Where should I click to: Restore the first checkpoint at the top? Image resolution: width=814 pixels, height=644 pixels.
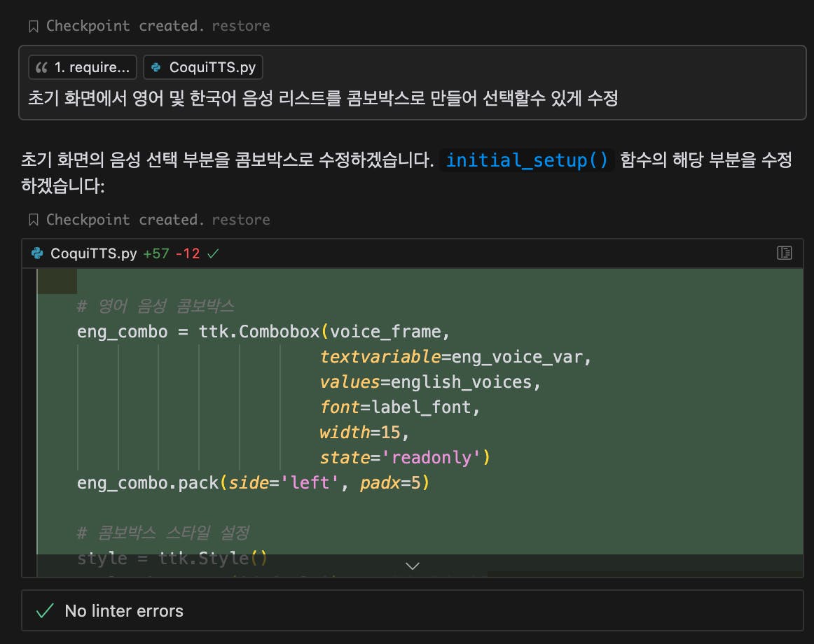[x=241, y=26]
